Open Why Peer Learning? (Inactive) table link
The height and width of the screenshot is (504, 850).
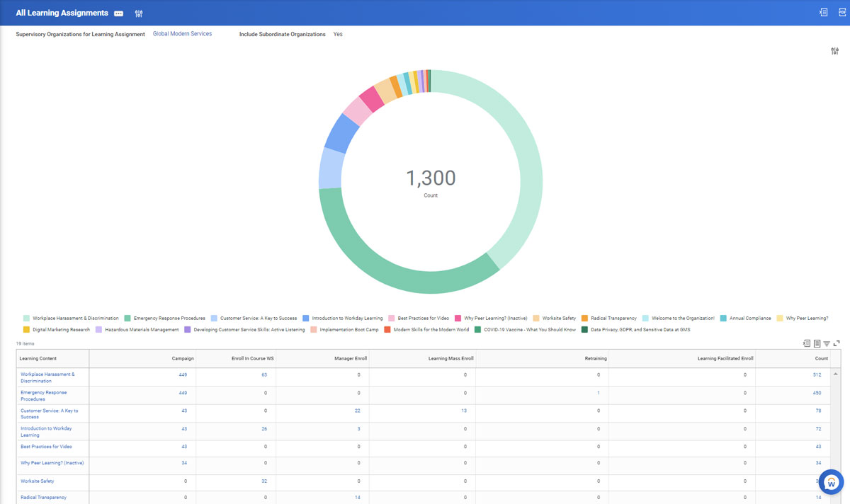tap(52, 463)
